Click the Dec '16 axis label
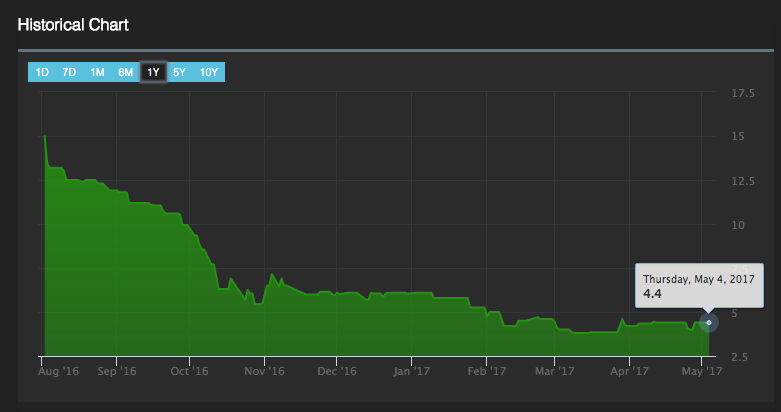Viewport: 781px width, 412px height. 337,371
